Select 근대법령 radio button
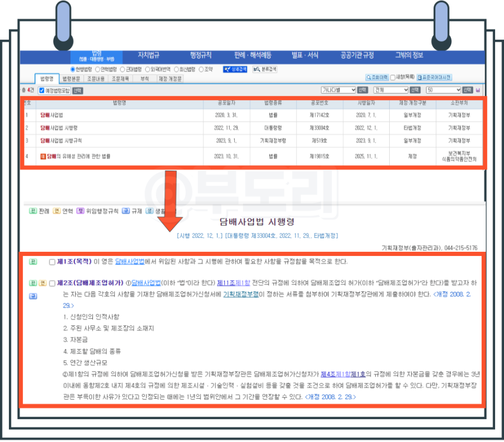504x442 pixels. 123,69
